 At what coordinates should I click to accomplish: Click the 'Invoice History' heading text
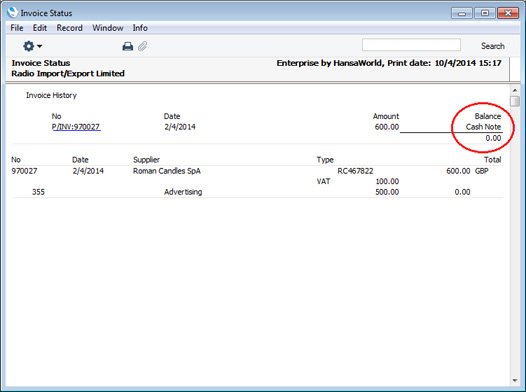coord(51,95)
